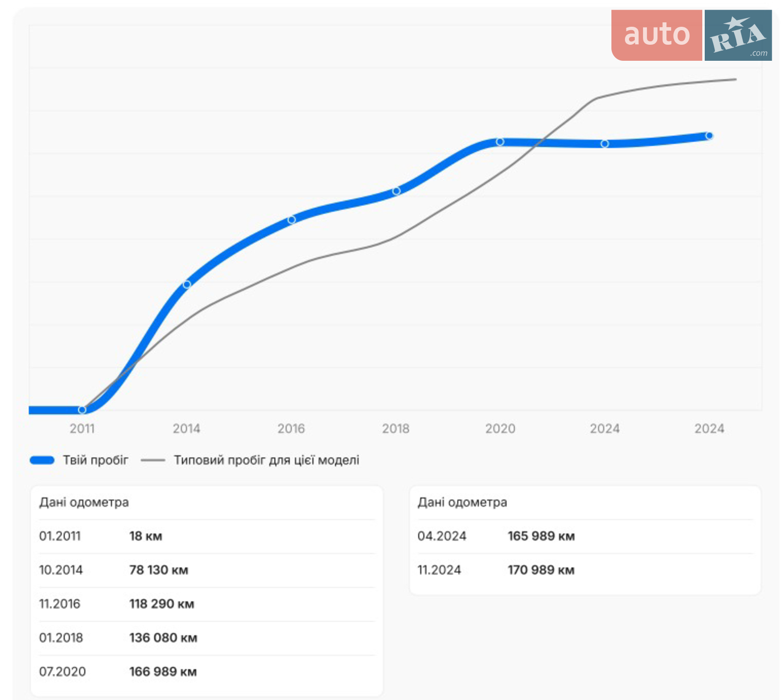The width and height of the screenshot is (782, 700).
Task: Click the 170 989 км reading
Action: [541, 570]
